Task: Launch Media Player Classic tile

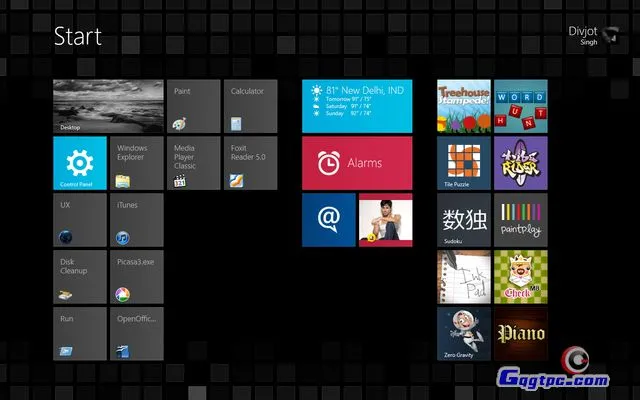Action: click(193, 163)
